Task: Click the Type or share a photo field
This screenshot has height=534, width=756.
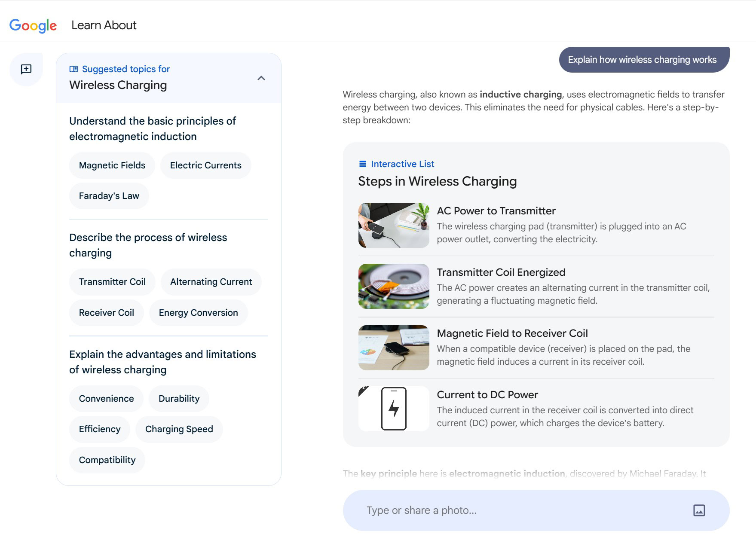Action: 516,510
